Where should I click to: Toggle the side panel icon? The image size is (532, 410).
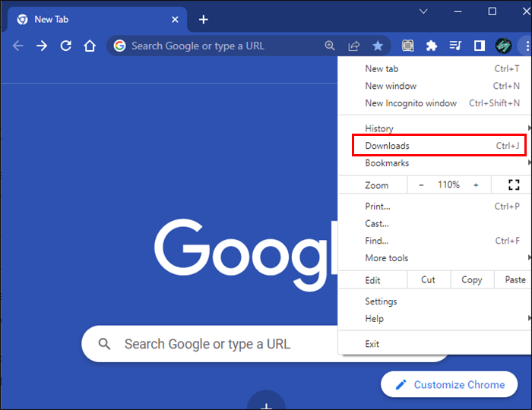(x=479, y=46)
